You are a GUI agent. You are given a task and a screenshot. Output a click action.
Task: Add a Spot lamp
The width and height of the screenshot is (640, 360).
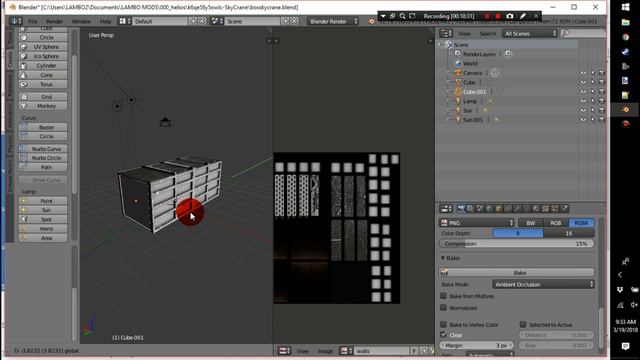[x=43, y=219]
